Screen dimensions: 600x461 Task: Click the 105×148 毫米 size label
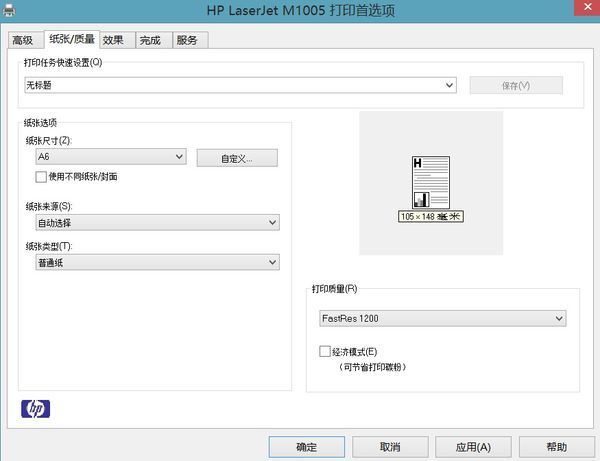(x=431, y=216)
